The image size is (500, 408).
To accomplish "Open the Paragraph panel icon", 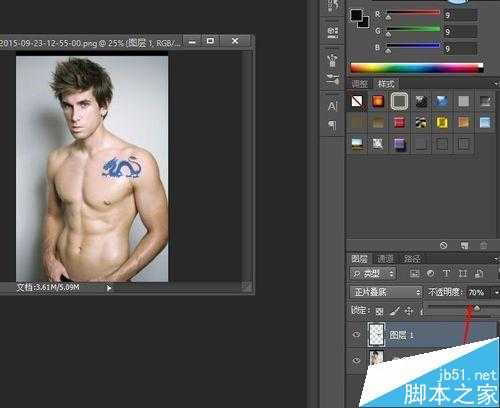I will [x=332, y=126].
